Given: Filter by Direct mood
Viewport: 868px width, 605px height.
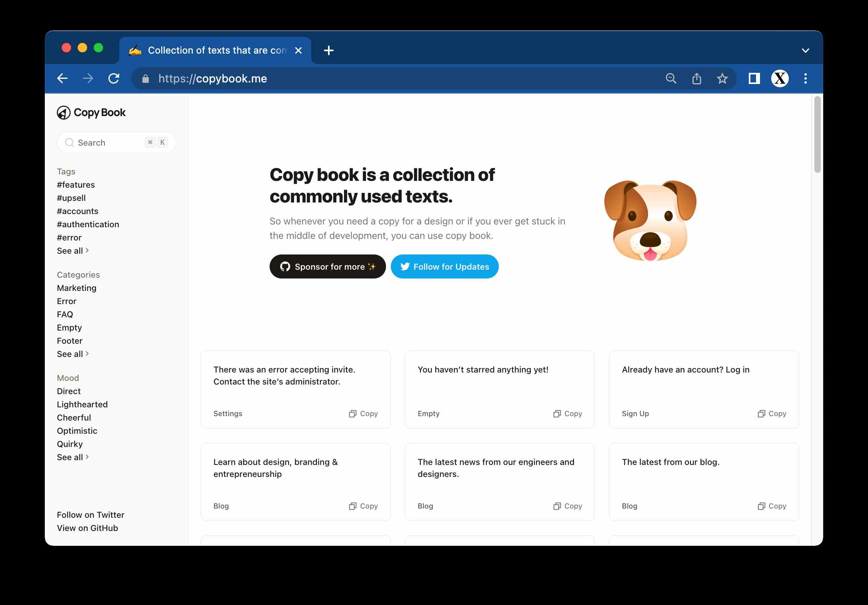Looking at the screenshot, I should click(69, 391).
